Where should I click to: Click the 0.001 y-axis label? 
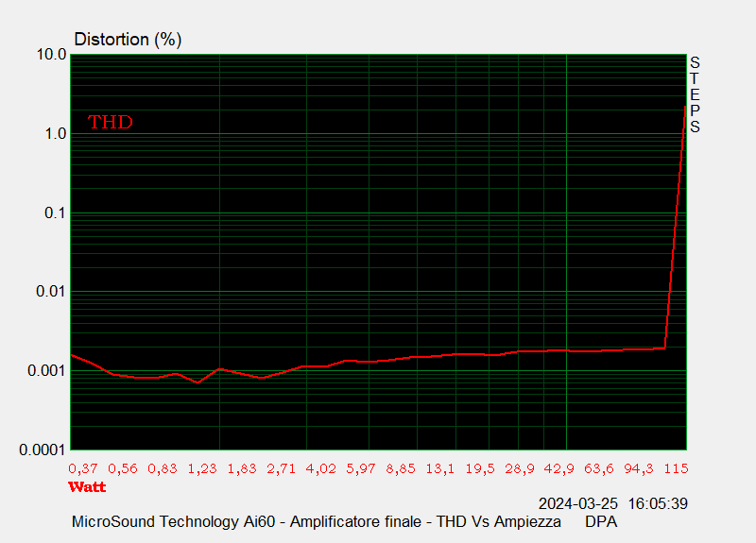click(46, 370)
